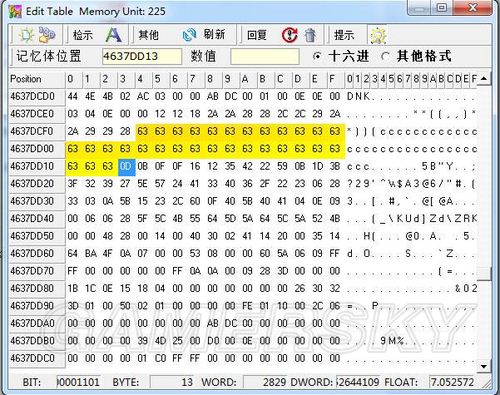The width and height of the screenshot is (500, 395).
Task: Click byte FE in row 4637DD90
Action: tap(247, 306)
